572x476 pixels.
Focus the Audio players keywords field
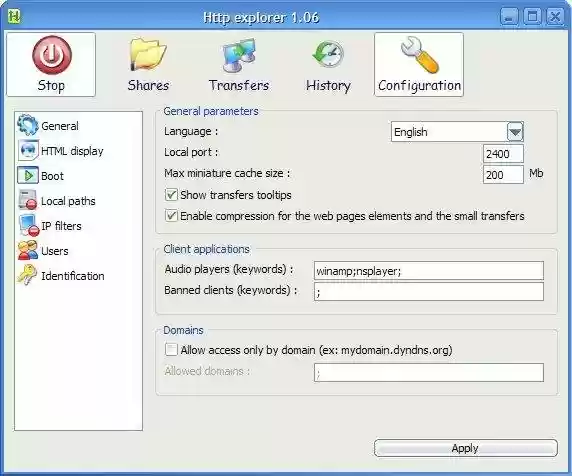(429, 271)
